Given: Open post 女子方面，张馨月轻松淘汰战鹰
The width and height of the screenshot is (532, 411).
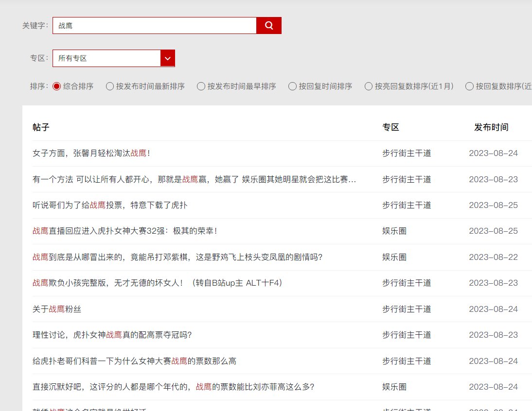Looking at the screenshot, I should pos(91,153).
